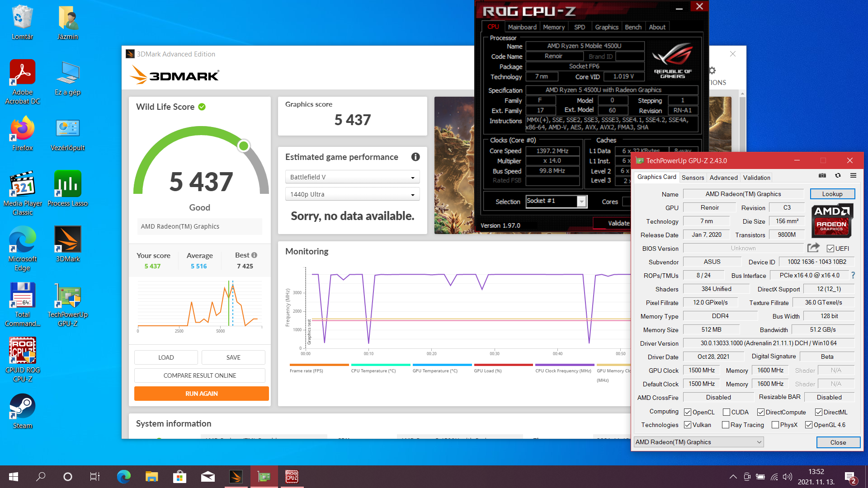Image resolution: width=868 pixels, height=488 pixels.
Task: Click the taskbar clock showing 13:52
Action: 816,471
